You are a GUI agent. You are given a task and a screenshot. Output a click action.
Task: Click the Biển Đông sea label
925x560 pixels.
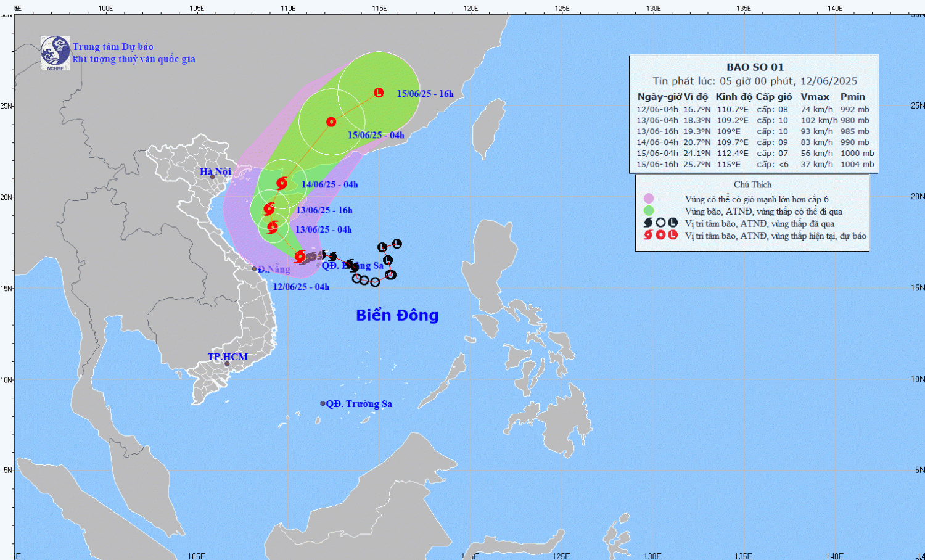coord(397,315)
